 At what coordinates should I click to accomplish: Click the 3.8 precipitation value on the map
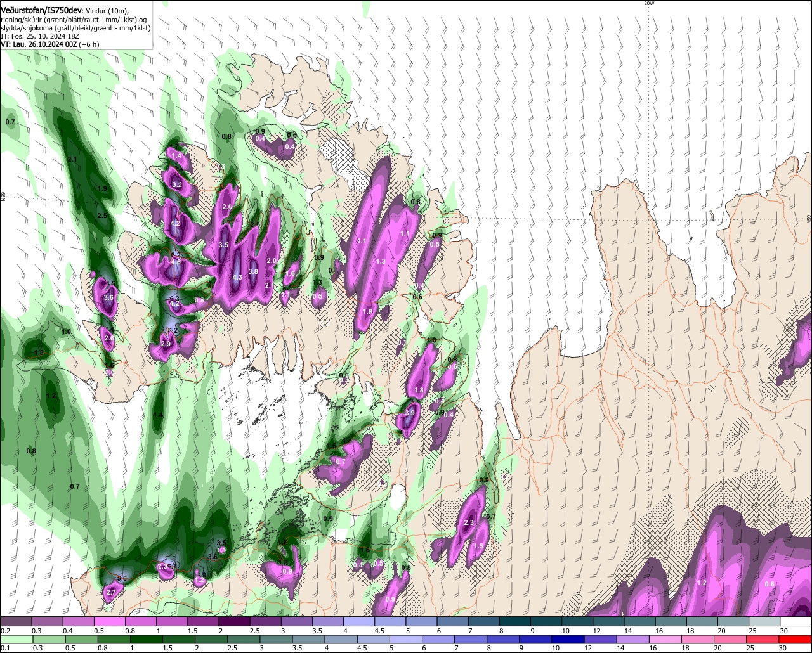coord(253,271)
